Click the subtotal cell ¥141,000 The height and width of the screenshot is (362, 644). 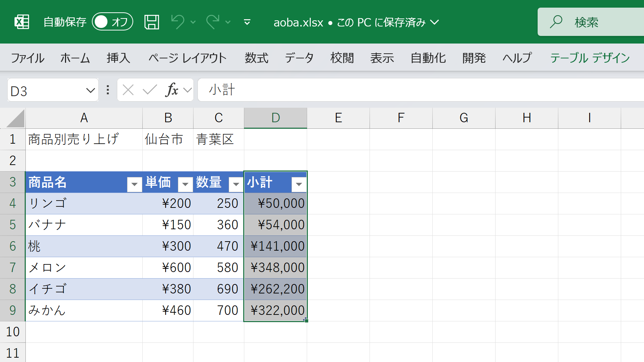click(x=276, y=246)
